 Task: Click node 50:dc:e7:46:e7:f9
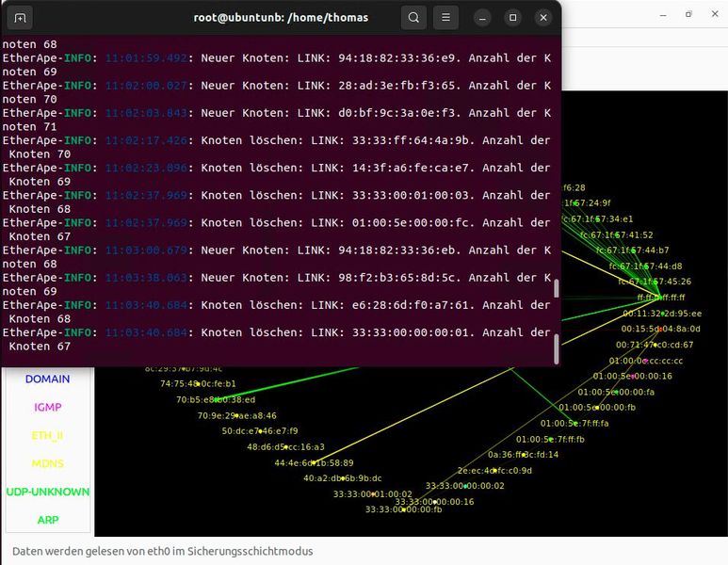260,431
